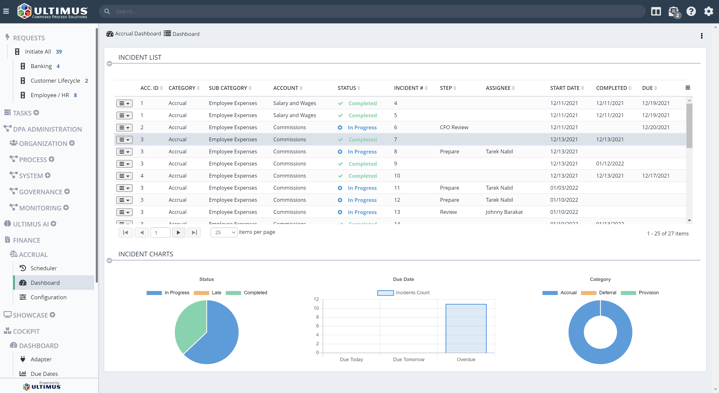
Task: Toggle Deferral legend in Category chart
Action: [599, 293]
